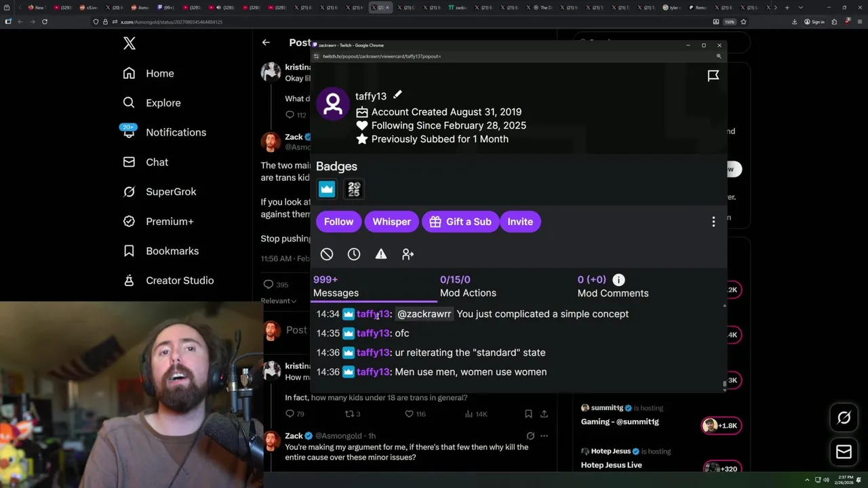Open Creator Studio in X sidebar

167,281
